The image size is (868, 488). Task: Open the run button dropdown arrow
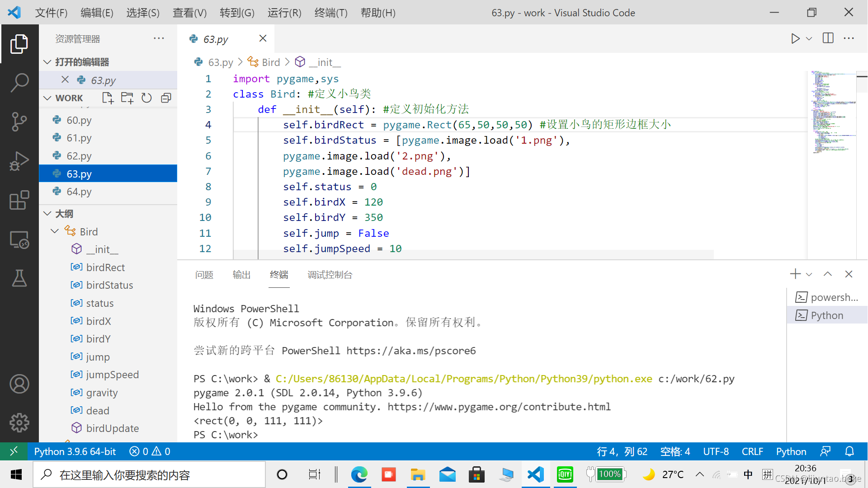click(x=809, y=38)
